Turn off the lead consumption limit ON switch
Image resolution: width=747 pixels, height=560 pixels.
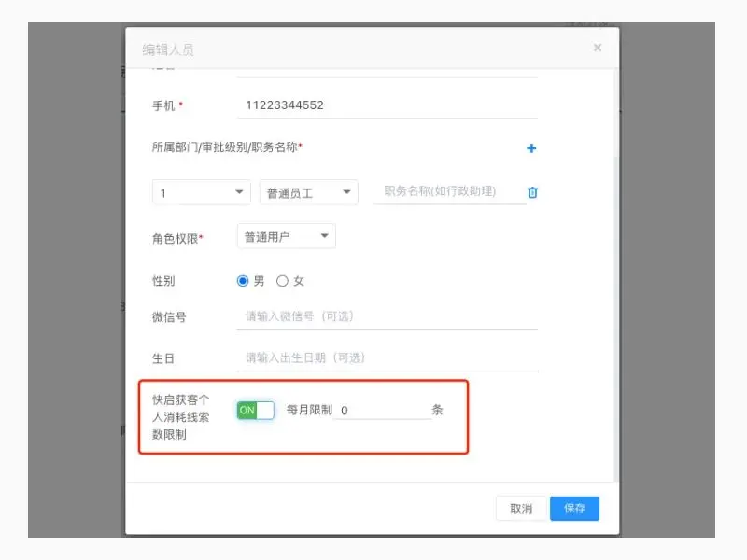point(252,410)
